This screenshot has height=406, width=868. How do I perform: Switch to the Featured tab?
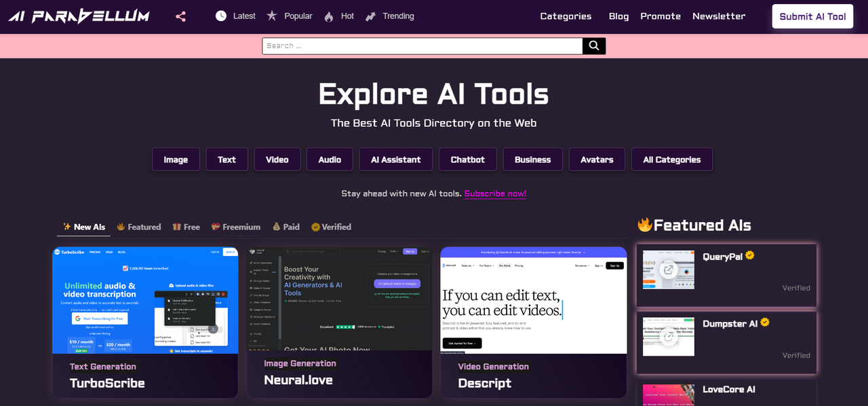pos(138,227)
